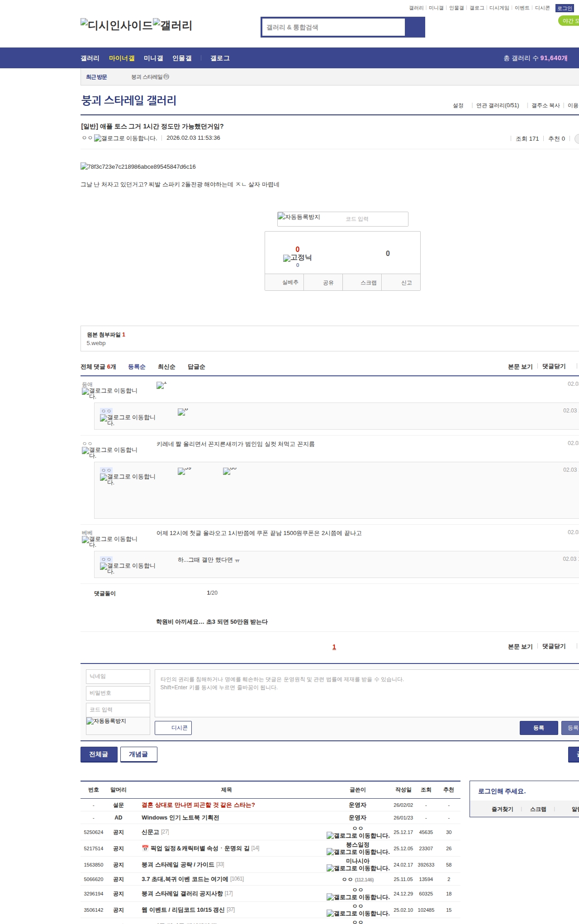Viewport: 579px width, 924px height.
Task: Open the 신문고 notice post
Action: [150, 832]
